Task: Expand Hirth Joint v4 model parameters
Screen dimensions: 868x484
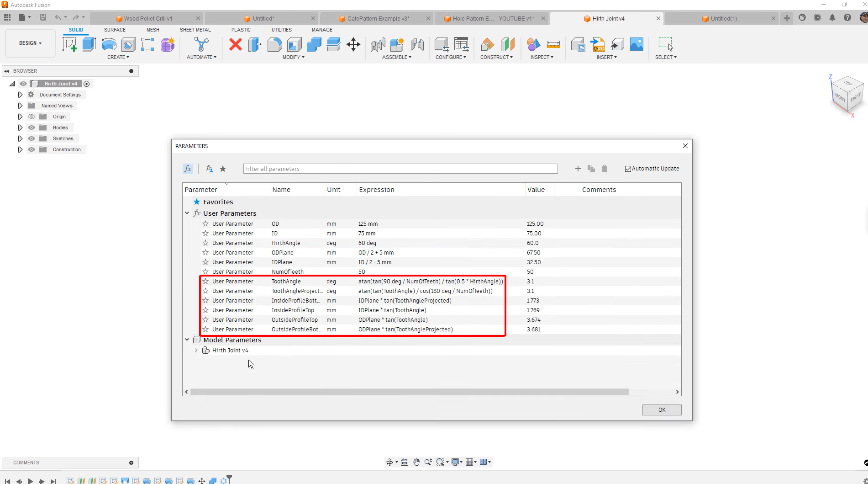Action: [x=196, y=351]
